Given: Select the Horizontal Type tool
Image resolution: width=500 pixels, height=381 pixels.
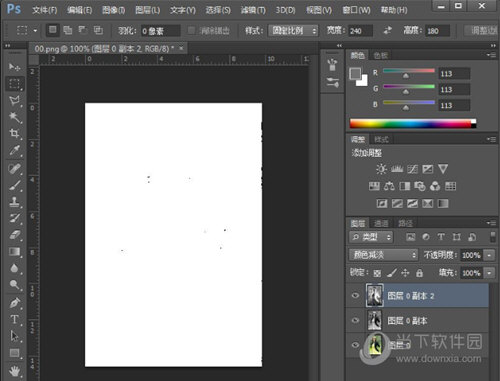Looking at the screenshot, I should tap(14, 319).
